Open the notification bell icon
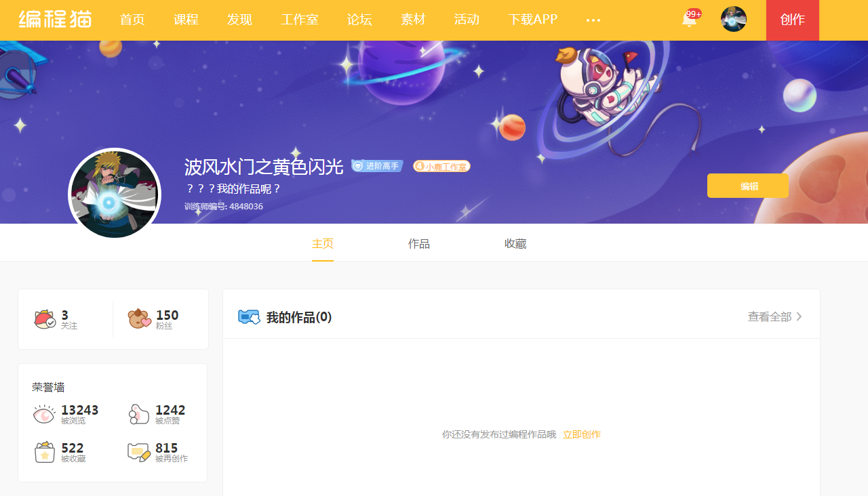The image size is (868, 496). point(689,19)
